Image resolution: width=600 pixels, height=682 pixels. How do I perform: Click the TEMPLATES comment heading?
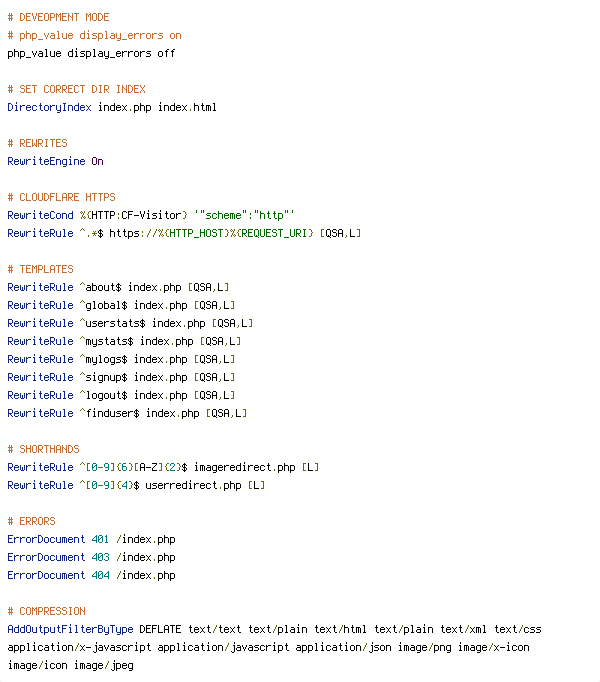coord(40,269)
